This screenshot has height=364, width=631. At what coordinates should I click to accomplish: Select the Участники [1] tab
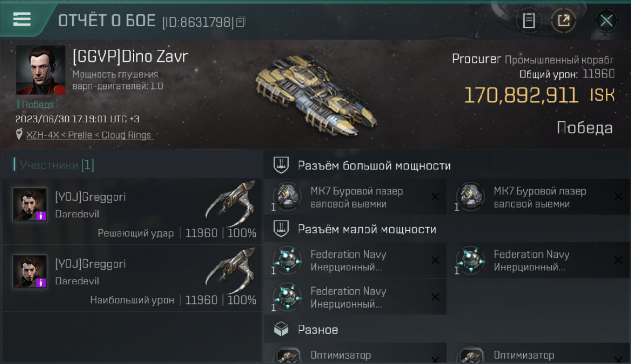[x=54, y=165]
